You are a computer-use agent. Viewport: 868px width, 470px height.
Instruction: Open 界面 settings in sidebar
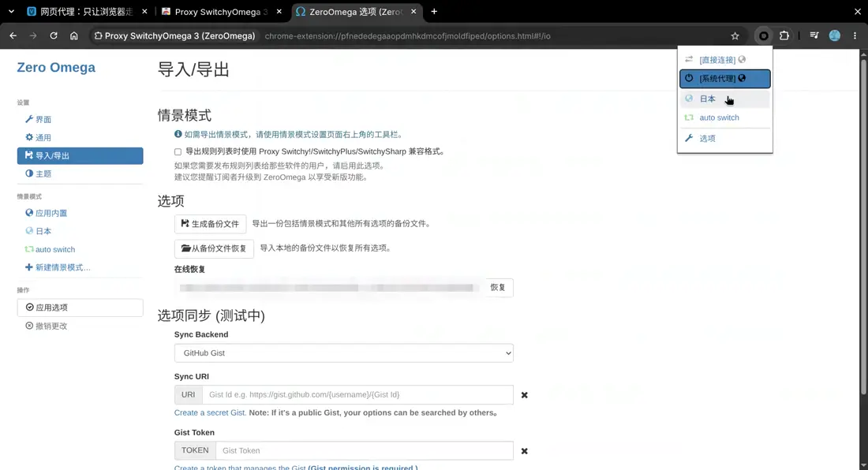[x=80, y=119]
